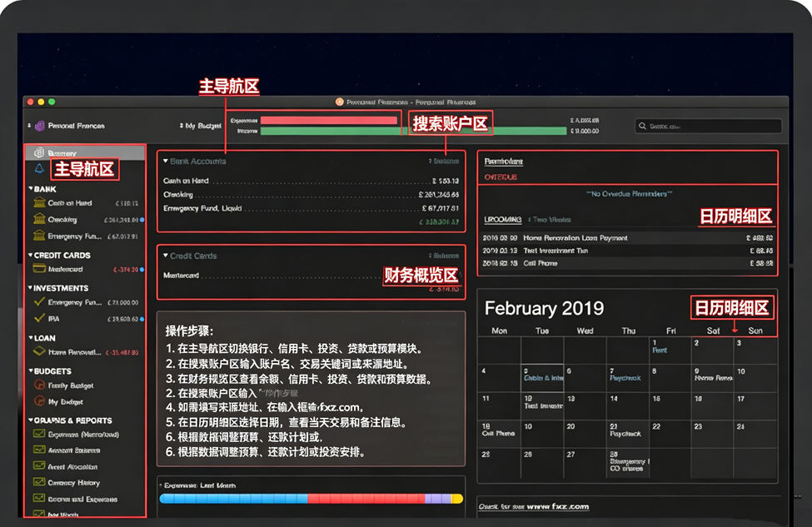Open Cable & Internet event on February 5

(x=543, y=378)
